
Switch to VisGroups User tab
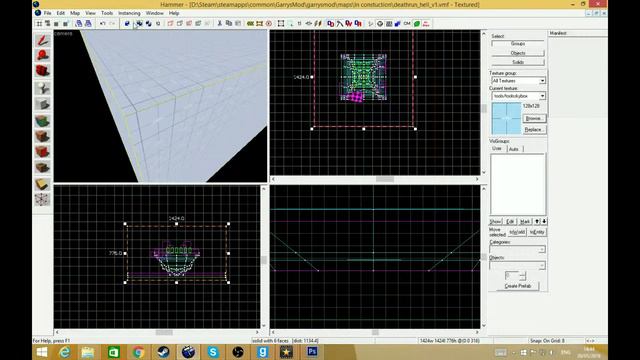[x=497, y=149]
